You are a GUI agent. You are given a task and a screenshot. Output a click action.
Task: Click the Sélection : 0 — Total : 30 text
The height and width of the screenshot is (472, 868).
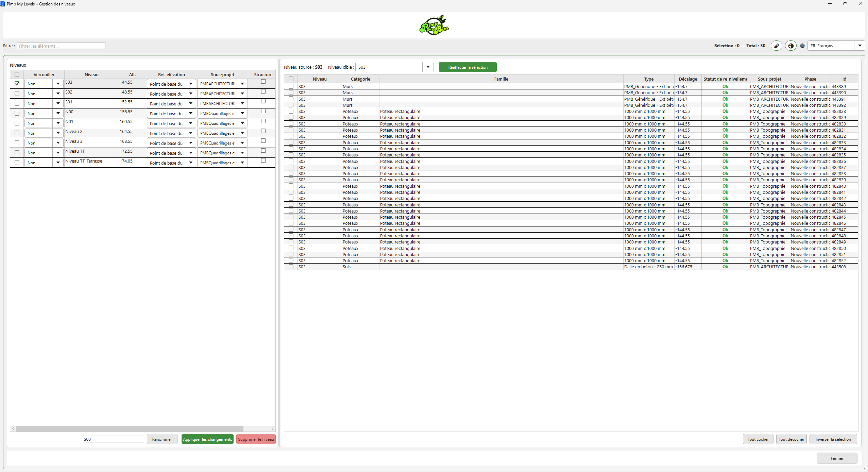tap(739, 46)
